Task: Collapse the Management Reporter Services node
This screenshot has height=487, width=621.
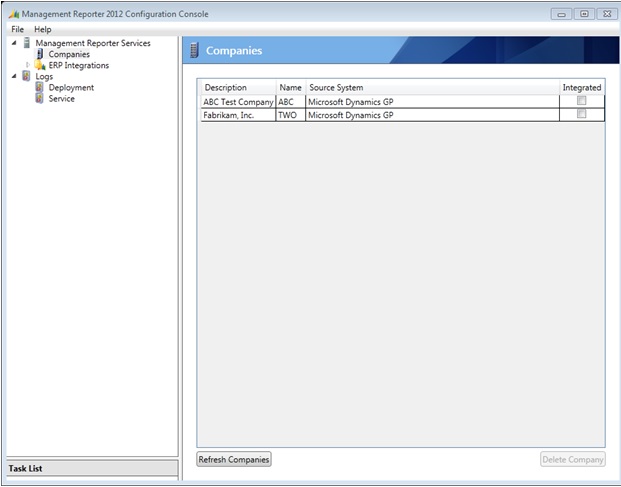Action: coord(14,42)
